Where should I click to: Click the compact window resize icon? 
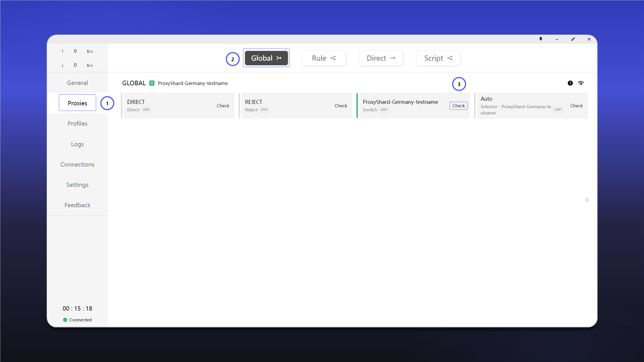(x=573, y=39)
